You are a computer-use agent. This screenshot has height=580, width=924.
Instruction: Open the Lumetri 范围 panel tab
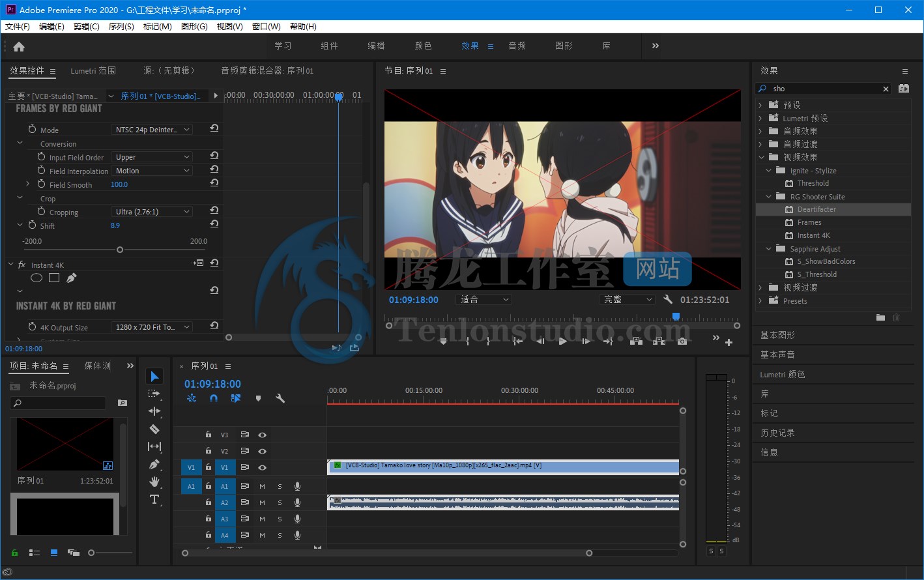[93, 70]
